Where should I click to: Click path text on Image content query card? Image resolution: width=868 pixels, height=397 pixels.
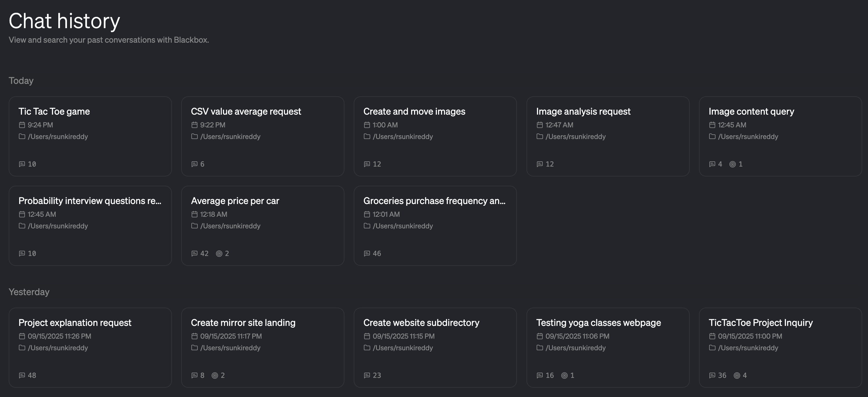click(x=748, y=136)
